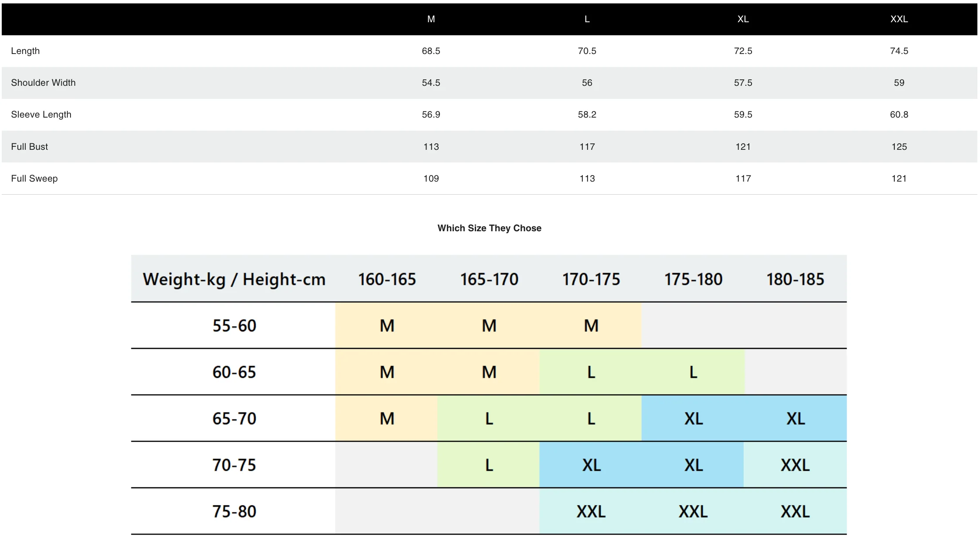Click the Sleeve Length value 58.2 for size L
Screen dimensions: 980x547
click(x=587, y=115)
